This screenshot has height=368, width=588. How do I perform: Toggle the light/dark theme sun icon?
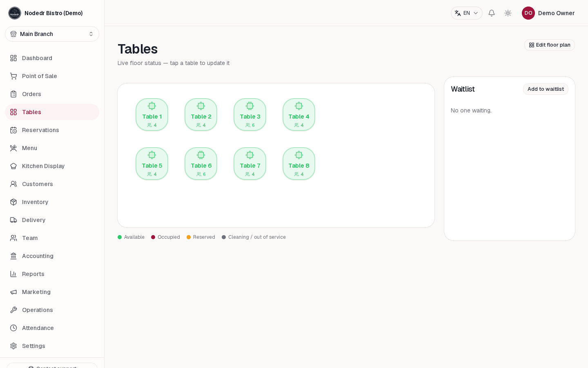click(508, 13)
